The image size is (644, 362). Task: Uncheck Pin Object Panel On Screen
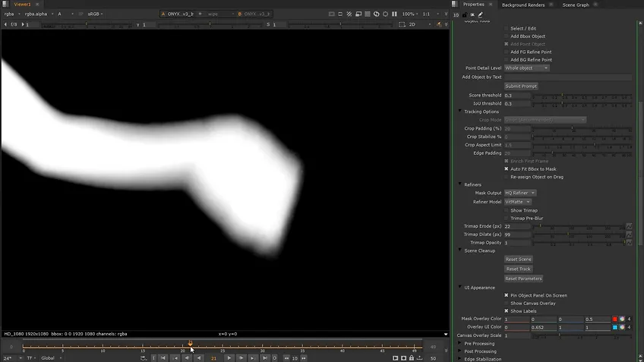[x=507, y=295]
